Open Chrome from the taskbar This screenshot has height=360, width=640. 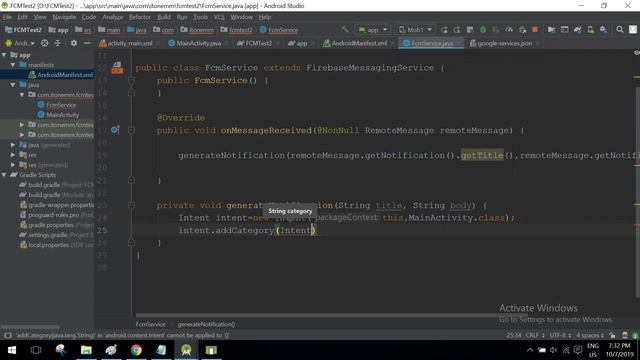136,350
